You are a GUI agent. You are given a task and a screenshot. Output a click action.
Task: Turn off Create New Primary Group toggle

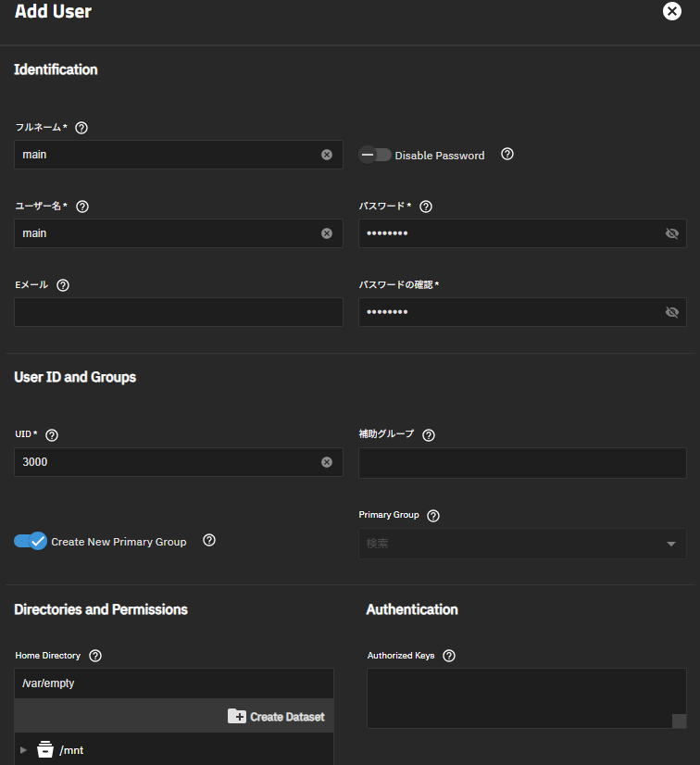click(x=31, y=541)
